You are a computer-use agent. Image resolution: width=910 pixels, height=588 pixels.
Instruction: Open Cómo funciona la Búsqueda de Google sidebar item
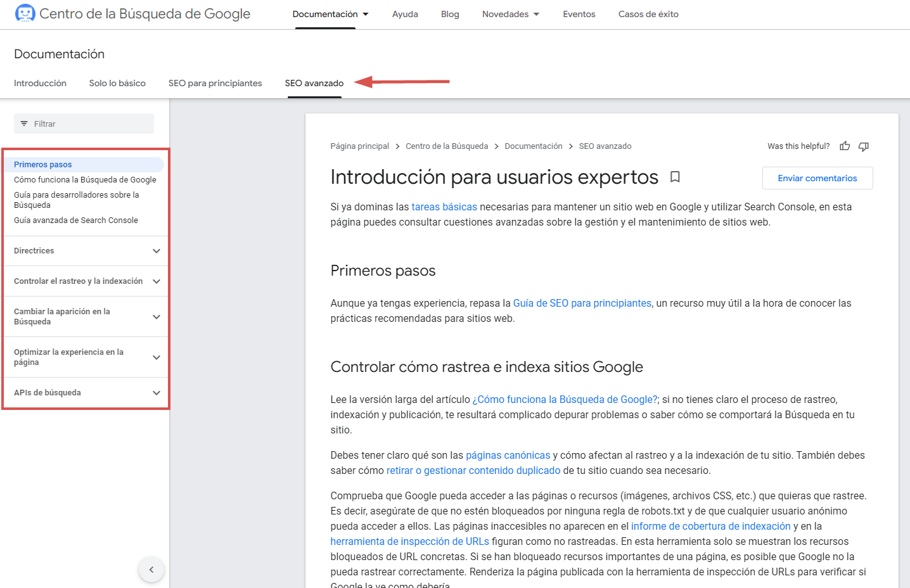(85, 180)
